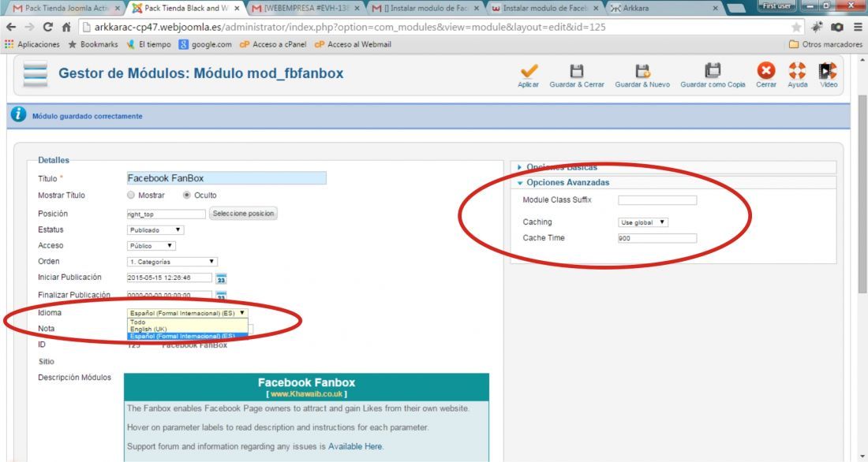Switch to Gmail Instalar modulo de Facebook tab
This screenshot has width=868, height=462.
(425, 8)
